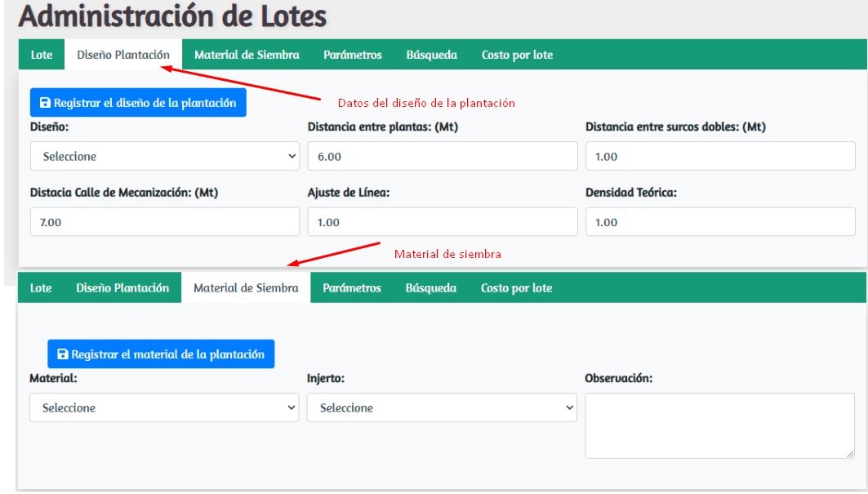Select Búsqueda tab in upper tab bar
868x494 pixels.
coord(432,55)
